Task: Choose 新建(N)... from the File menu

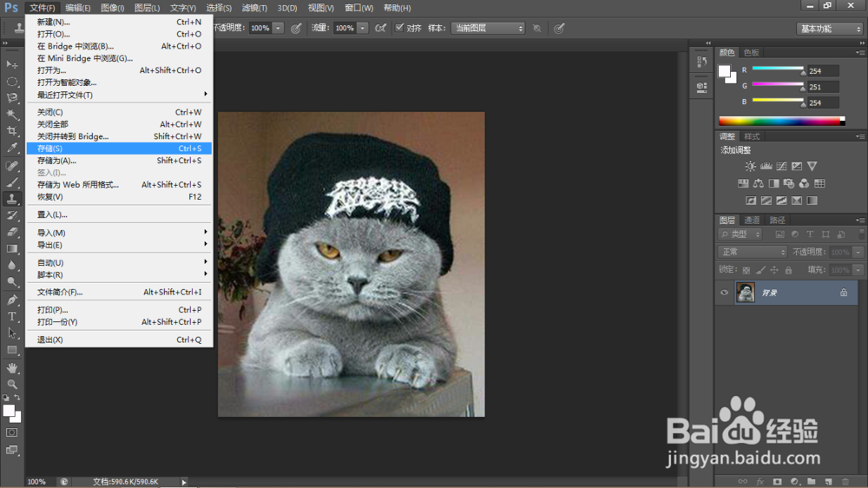Action: [119, 23]
